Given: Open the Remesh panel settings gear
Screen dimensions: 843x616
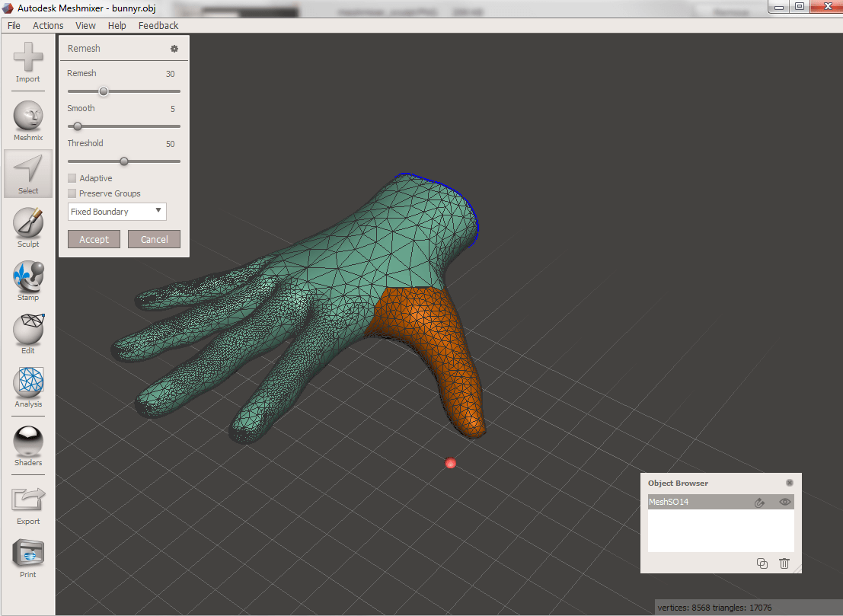Looking at the screenshot, I should (174, 47).
